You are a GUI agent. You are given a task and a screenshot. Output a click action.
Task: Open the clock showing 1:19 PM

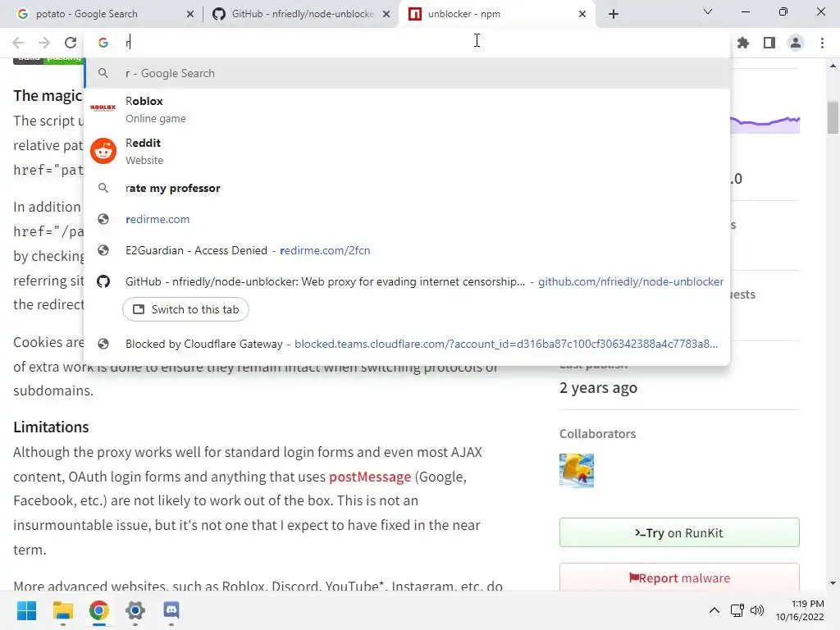800,610
